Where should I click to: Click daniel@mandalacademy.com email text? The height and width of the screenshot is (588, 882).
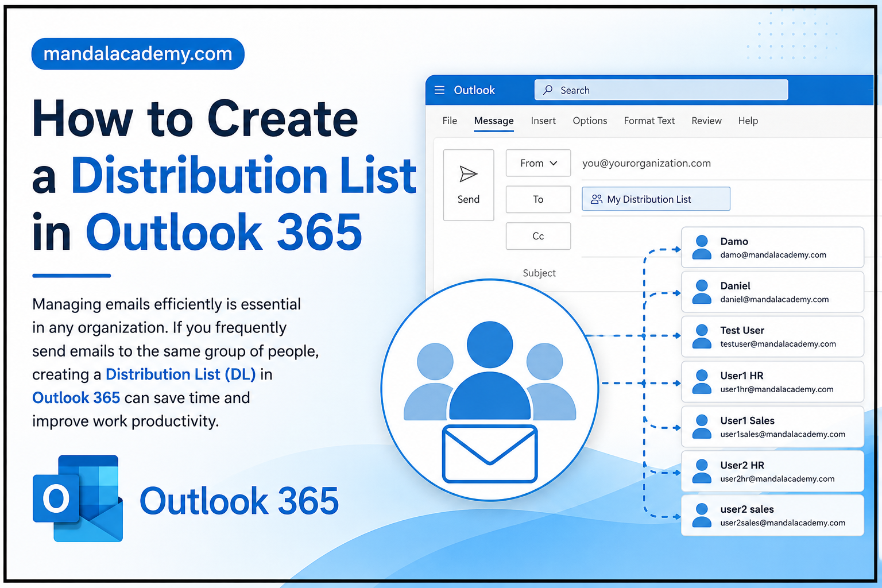pos(775,299)
